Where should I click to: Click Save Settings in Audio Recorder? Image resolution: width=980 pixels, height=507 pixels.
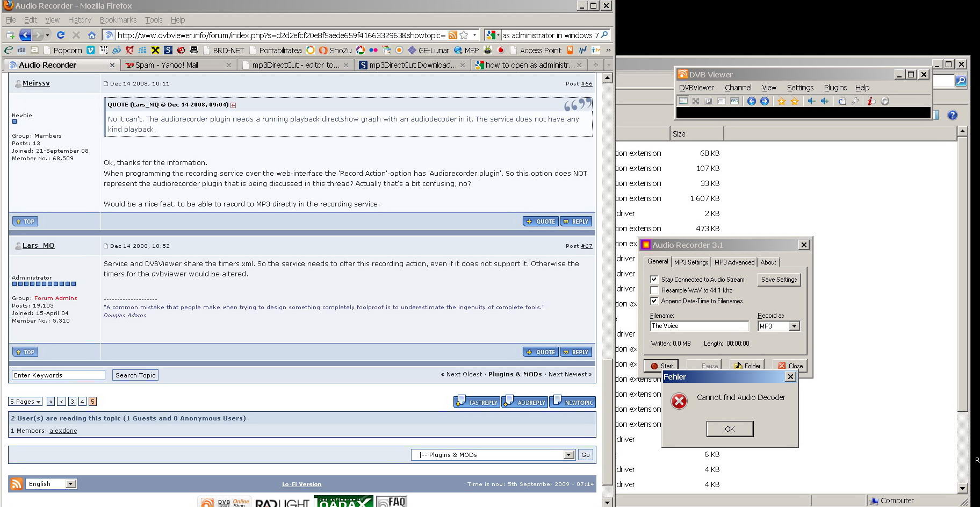coord(779,280)
